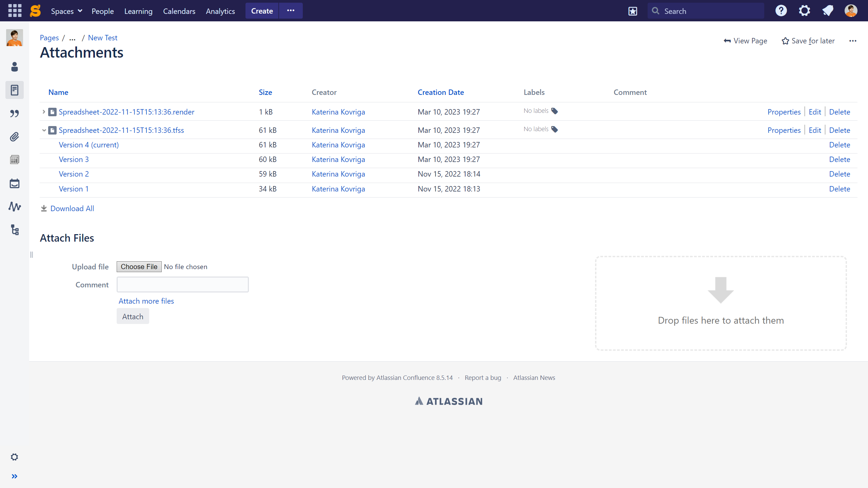The height and width of the screenshot is (488, 868).
Task: Open the quote icon in sidebar
Action: [14, 114]
